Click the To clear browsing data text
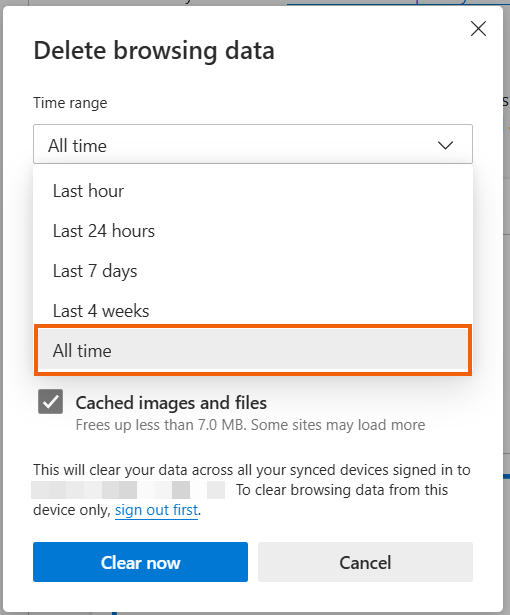The height and width of the screenshot is (615, 510). 342,490
